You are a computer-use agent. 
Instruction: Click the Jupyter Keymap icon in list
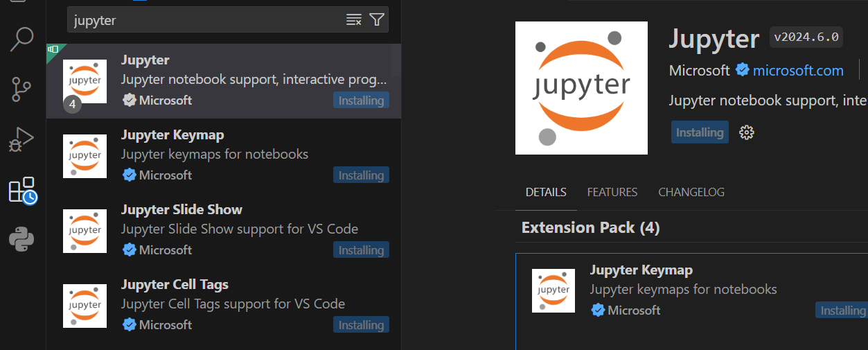pos(85,156)
